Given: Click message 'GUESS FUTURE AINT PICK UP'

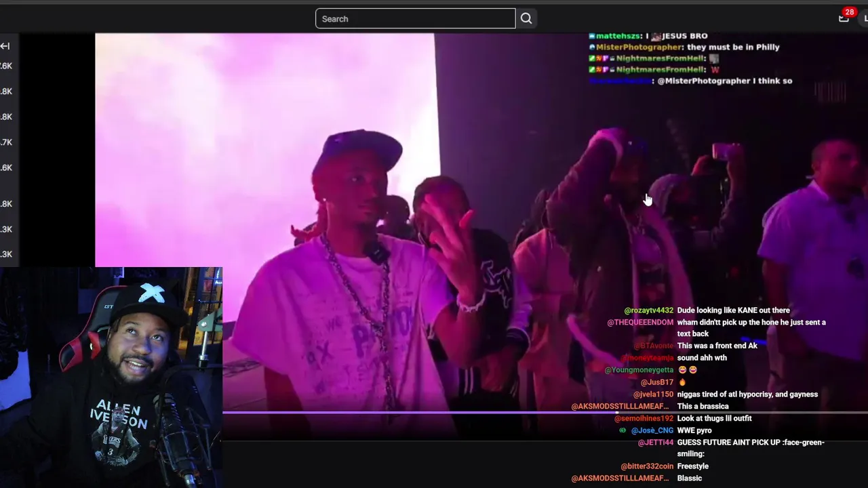Looking at the screenshot, I should click(x=728, y=443).
